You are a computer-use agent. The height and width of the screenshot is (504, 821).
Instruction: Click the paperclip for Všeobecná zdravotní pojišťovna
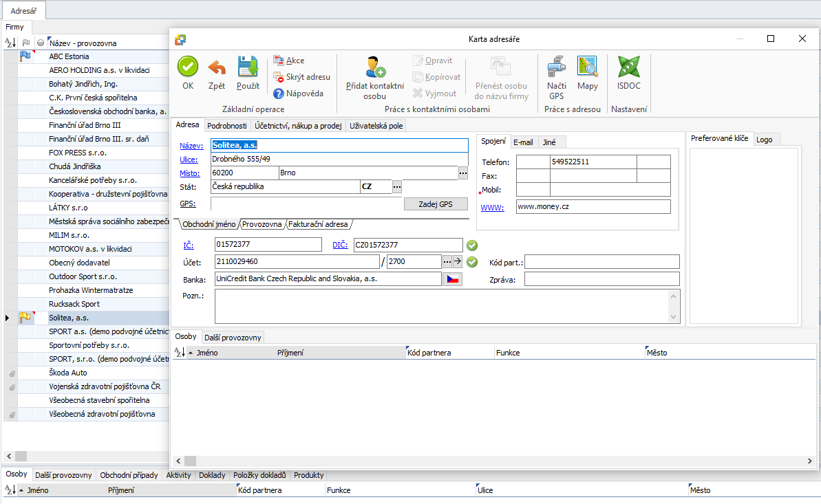[12, 415]
